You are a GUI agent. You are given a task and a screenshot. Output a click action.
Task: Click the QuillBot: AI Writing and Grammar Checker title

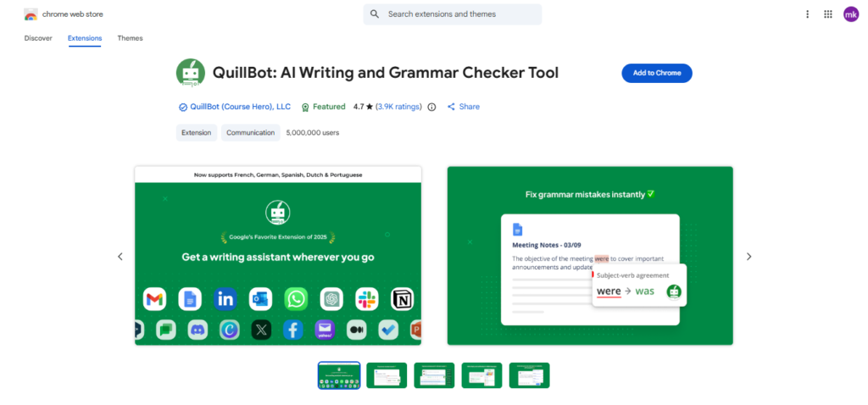click(386, 73)
